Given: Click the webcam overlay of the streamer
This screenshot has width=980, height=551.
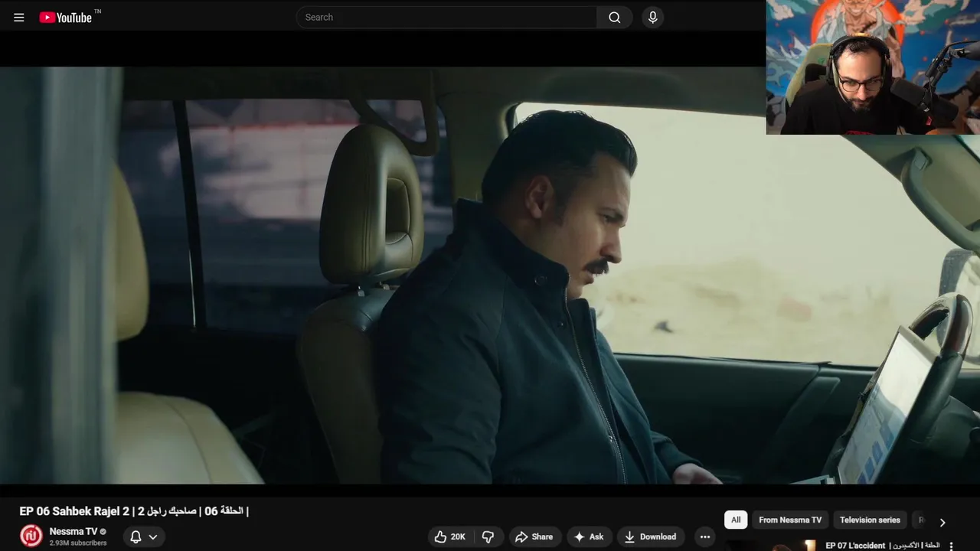Looking at the screenshot, I should (873, 67).
